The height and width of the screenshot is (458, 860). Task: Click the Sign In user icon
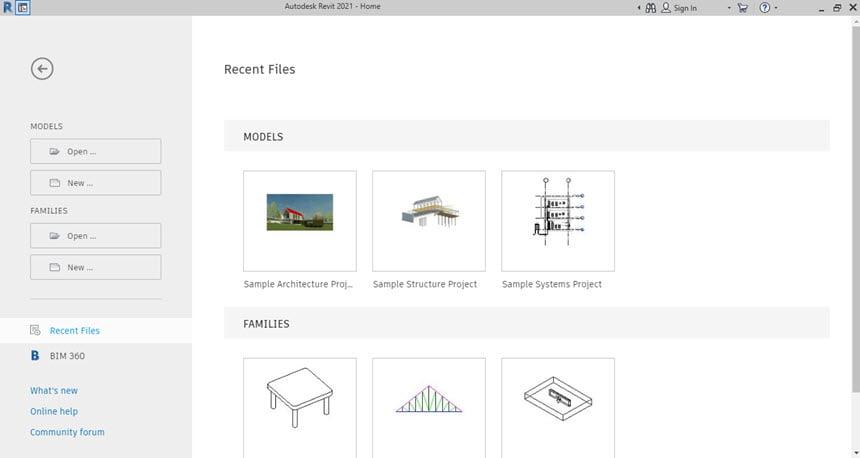(666, 8)
